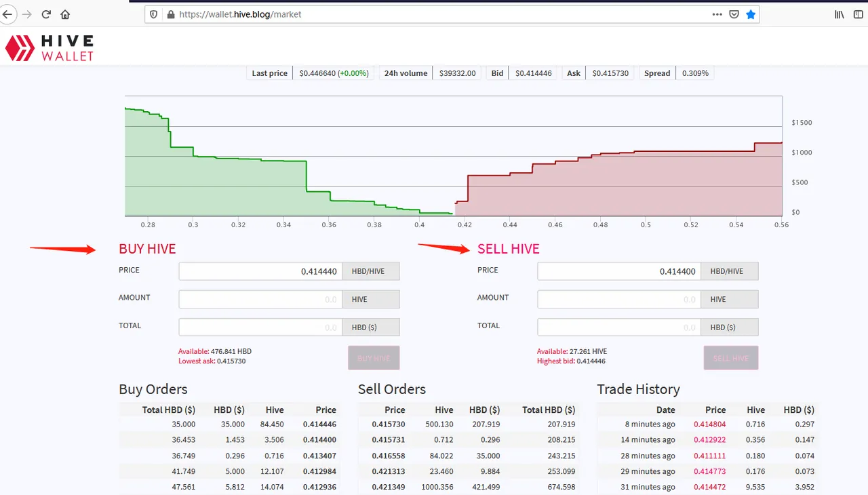Screen dimensions: 868x495
Task: Click sell order price 0.421349
Action: (x=389, y=487)
